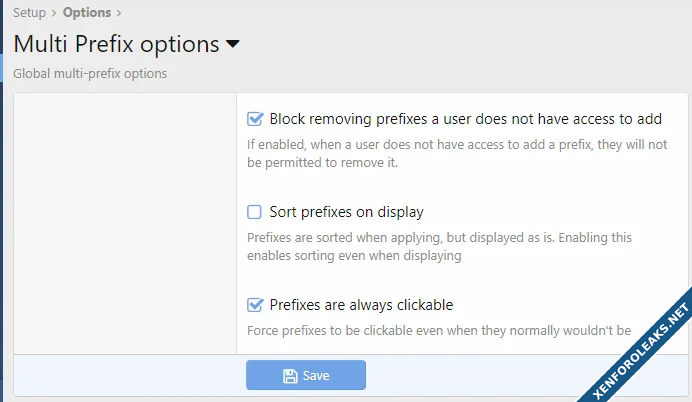692x402 pixels.
Task: Click the chevron after Options breadcrumb
Action: click(x=119, y=13)
